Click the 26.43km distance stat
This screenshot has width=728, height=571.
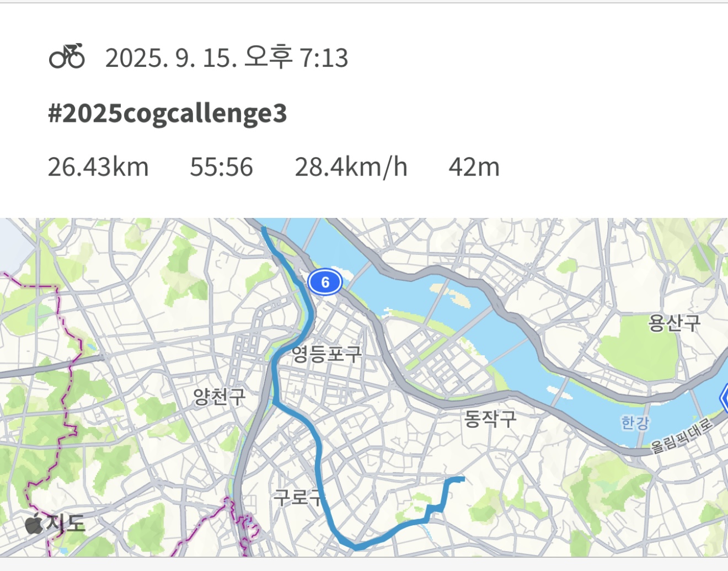(98, 167)
